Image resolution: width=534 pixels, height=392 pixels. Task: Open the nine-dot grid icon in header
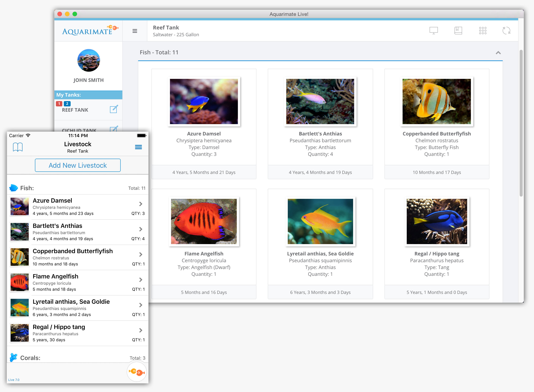(483, 31)
